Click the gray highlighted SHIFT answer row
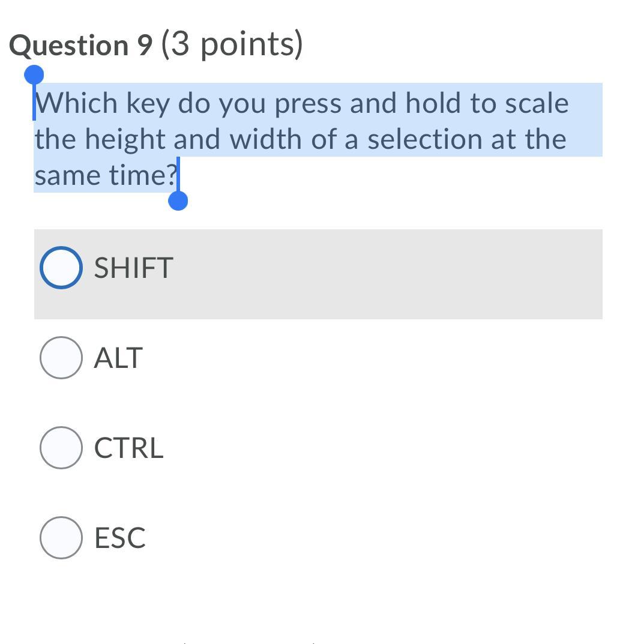The image size is (644, 644). pos(318,274)
